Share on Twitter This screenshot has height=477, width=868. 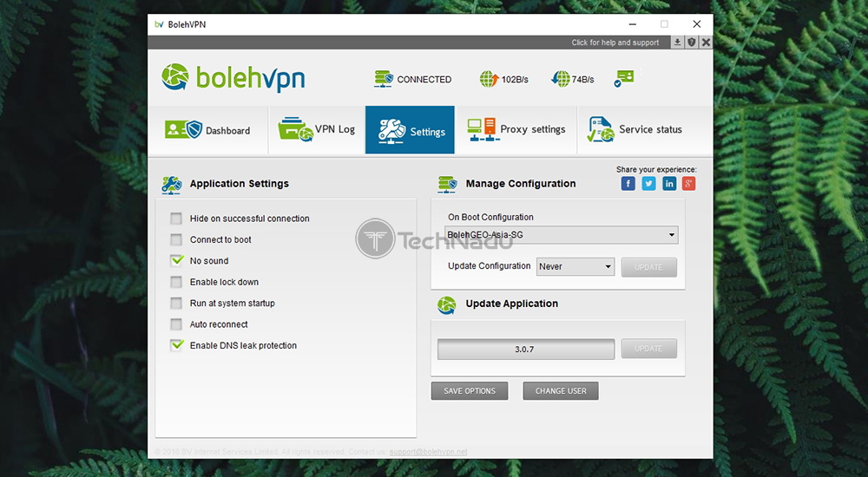(x=648, y=184)
